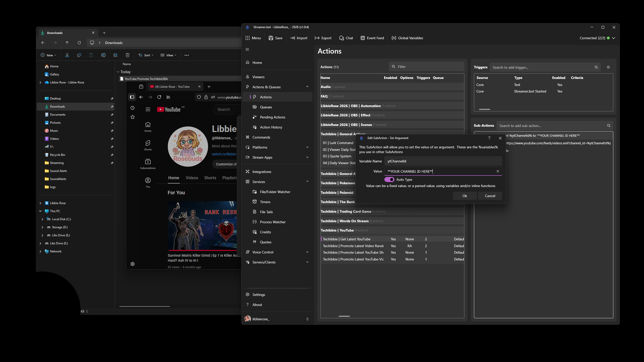Expand the Connected status dropdown

pyautogui.click(x=614, y=38)
